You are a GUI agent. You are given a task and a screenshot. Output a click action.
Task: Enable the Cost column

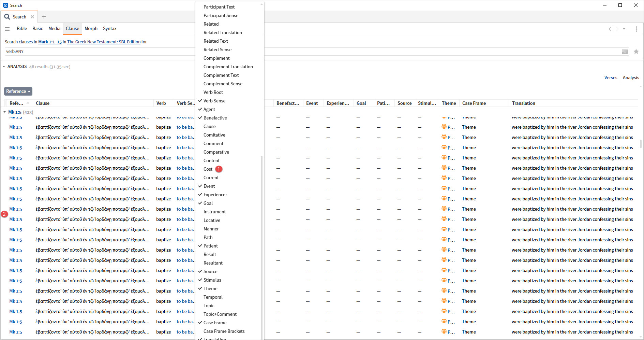pos(208,169)
